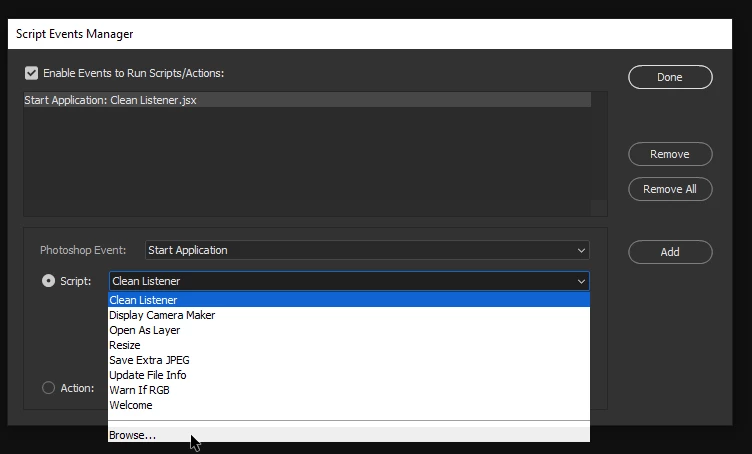Open the Photoshop Event dropdown
This screenshot has width=752, height=454.
coord(367,250)
